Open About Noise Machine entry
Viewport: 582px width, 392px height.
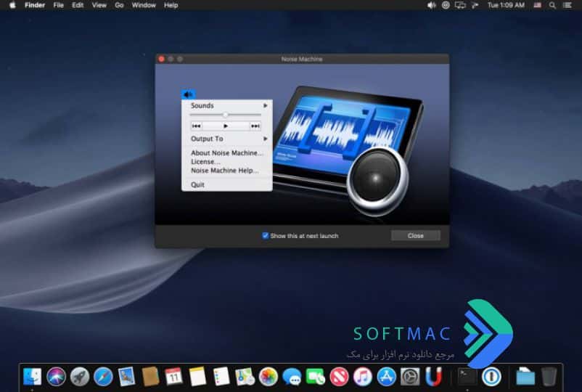pyautogui.click(x=227, y=153)
